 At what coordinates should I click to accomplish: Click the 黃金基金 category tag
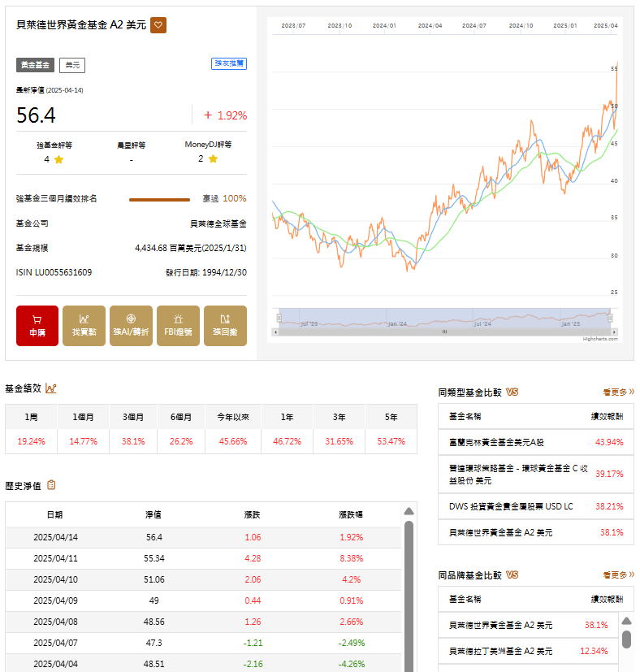(x=35, y=65)
